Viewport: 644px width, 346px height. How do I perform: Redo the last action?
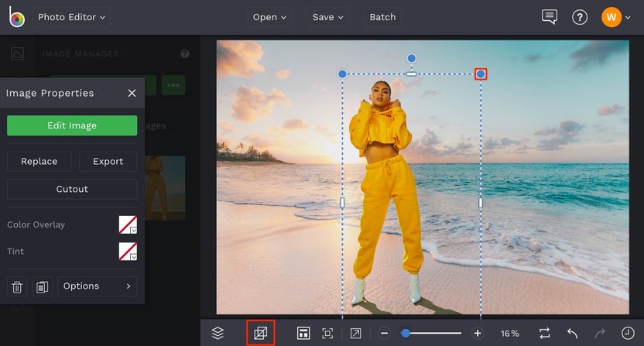pos(600,334)
